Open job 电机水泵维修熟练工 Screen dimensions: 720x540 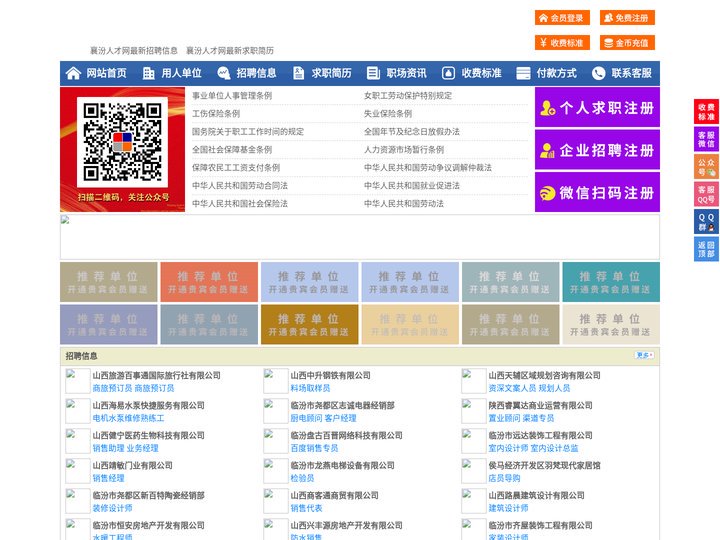128,418
